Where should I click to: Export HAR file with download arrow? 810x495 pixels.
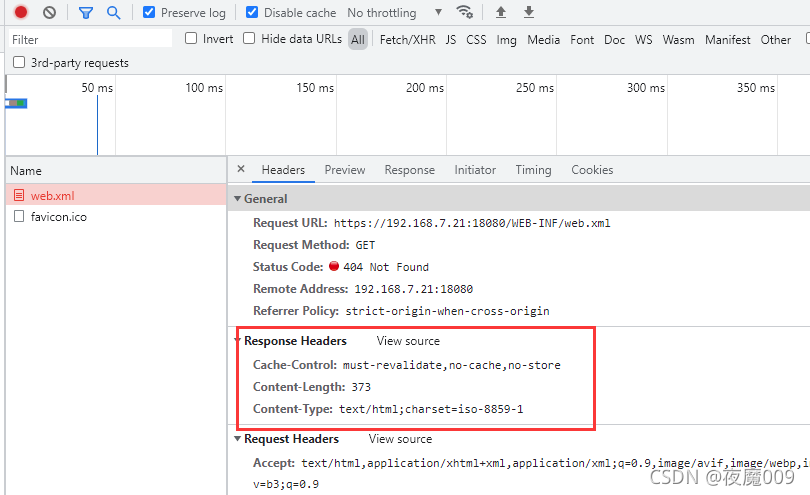click(528, 12)
